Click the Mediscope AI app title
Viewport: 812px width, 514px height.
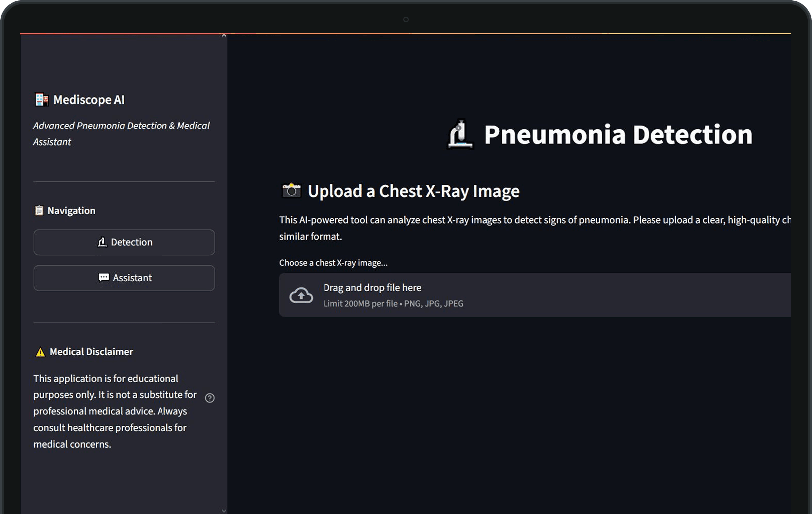[89, 100]
